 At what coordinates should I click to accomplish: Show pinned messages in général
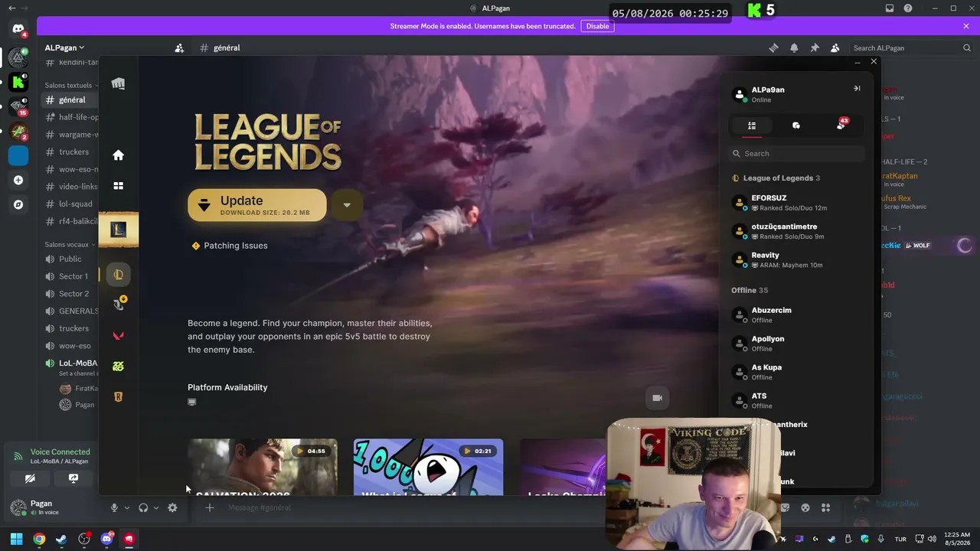point(815,48)
